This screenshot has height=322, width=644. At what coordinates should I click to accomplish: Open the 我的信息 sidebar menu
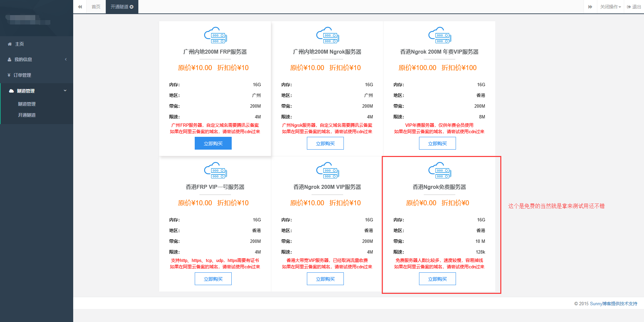[37, 59]
